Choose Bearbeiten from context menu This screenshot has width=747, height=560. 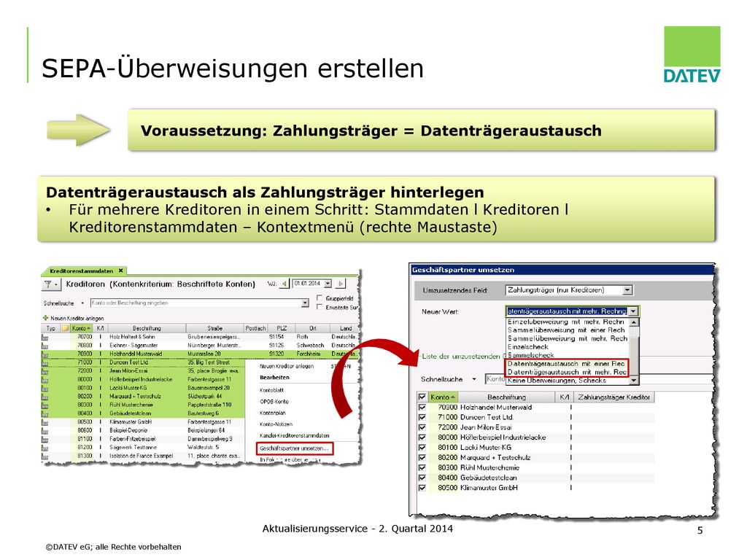(x=274, y=377)
